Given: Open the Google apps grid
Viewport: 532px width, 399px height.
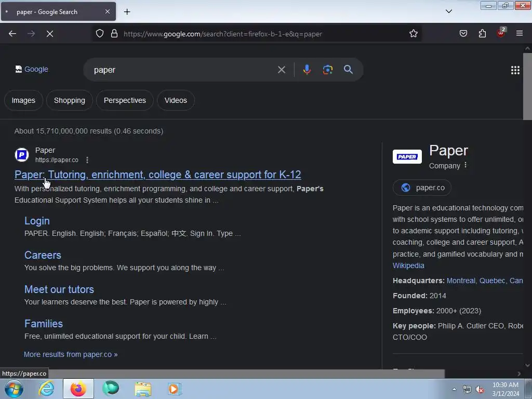Looking at the screenshot, I should 515,70.
